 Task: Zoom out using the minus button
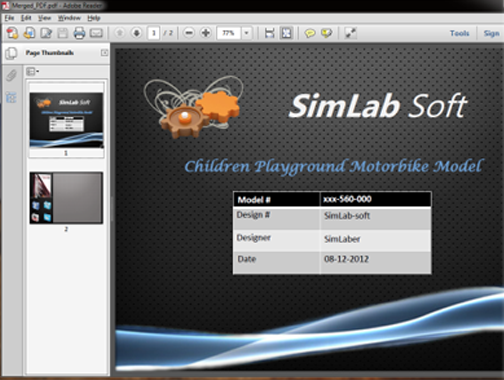click(x=189, y=33)
